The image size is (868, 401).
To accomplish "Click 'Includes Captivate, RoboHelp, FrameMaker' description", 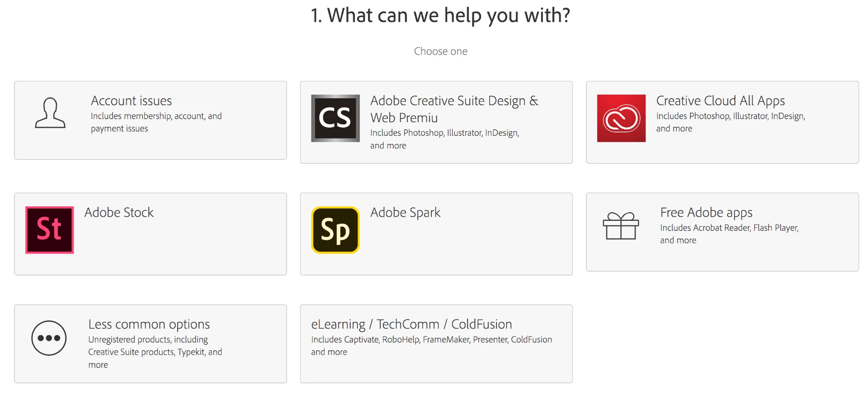I will tap(431, 346).
